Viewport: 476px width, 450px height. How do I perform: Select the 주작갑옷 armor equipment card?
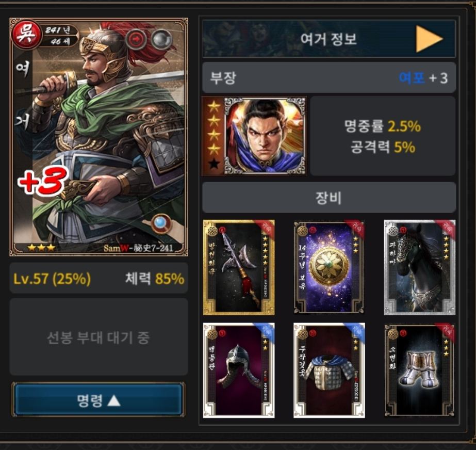[x=329, y=370]
